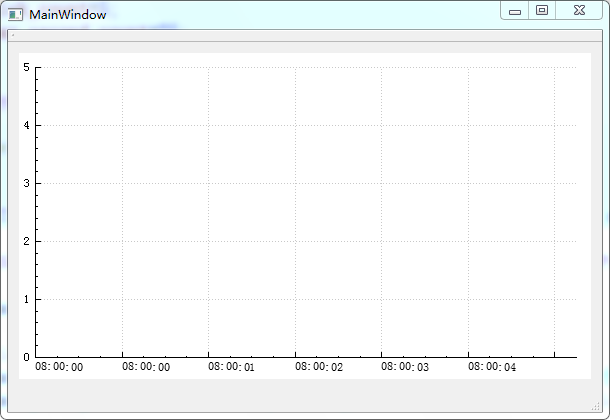Click the toolbar handle below the title bar
The width and height of the screenshot is (610, 420).
point(13,35)
